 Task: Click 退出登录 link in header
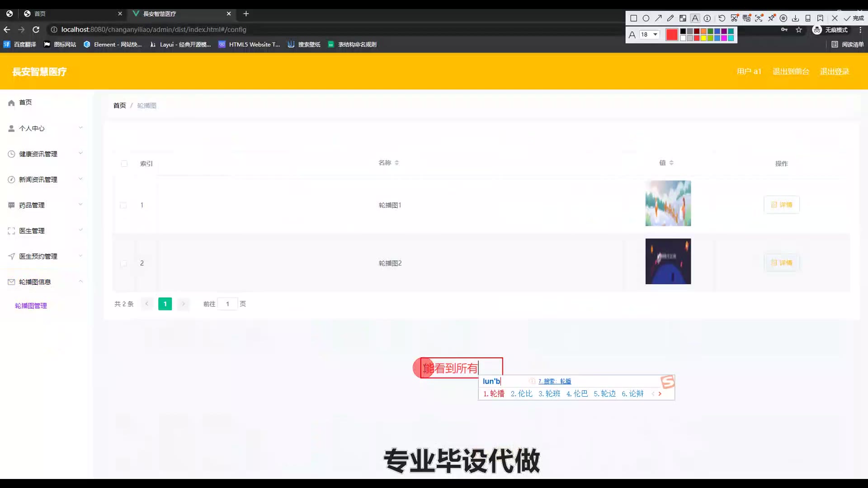click(x=835, y=71)
